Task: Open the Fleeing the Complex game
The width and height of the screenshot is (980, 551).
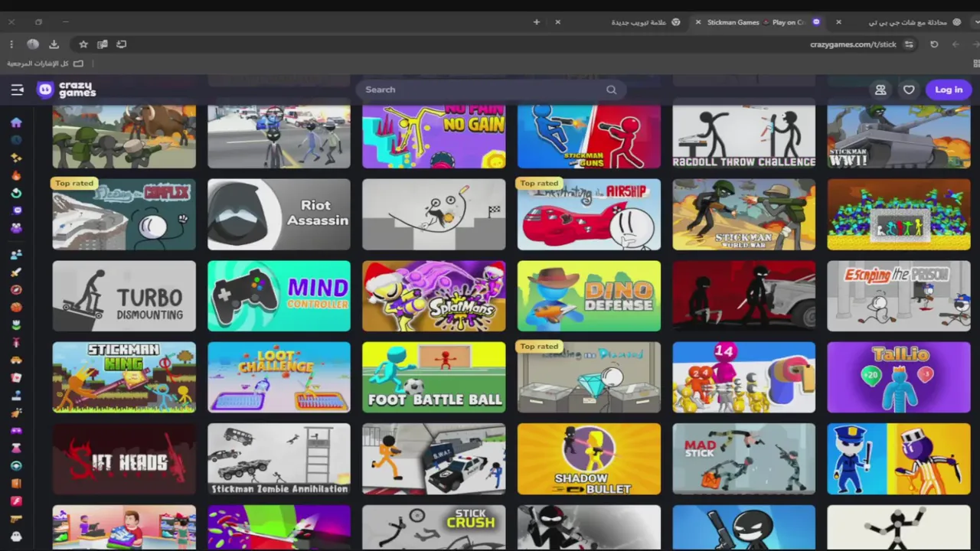Action: 124,214
